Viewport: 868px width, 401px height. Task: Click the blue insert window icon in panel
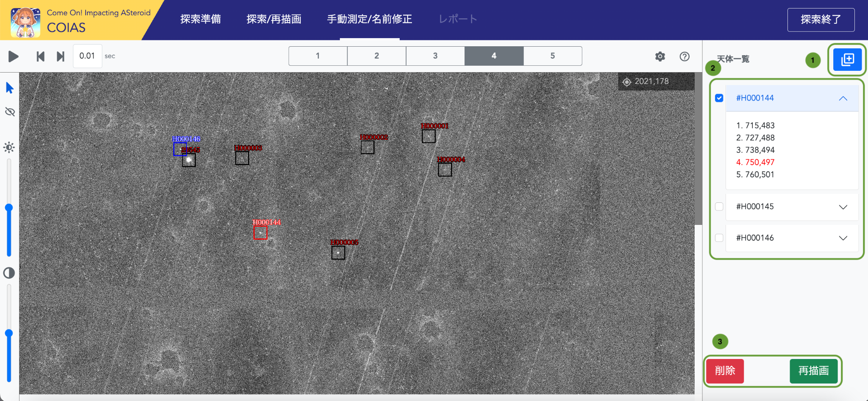pos(846,59)
